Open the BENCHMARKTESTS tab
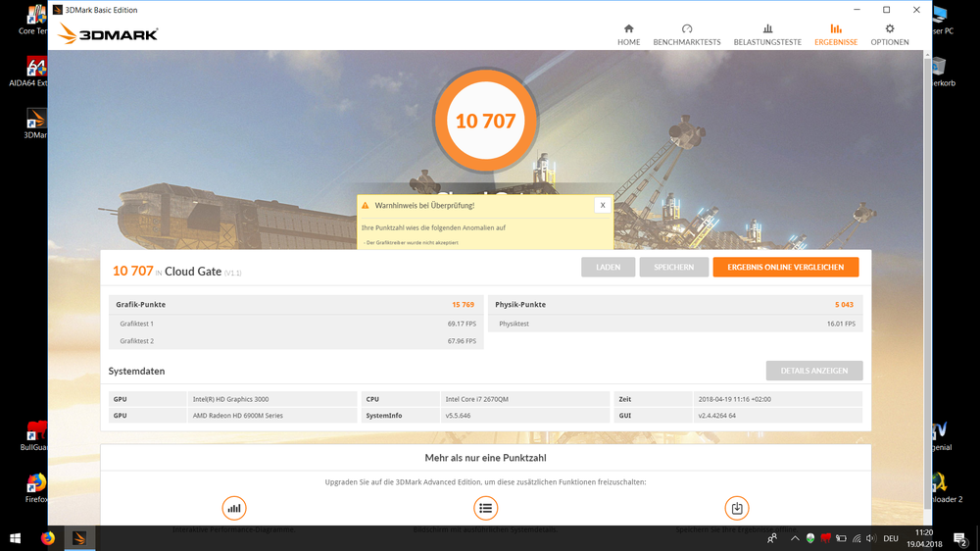980x551 pixels. (x=686, y=34)
